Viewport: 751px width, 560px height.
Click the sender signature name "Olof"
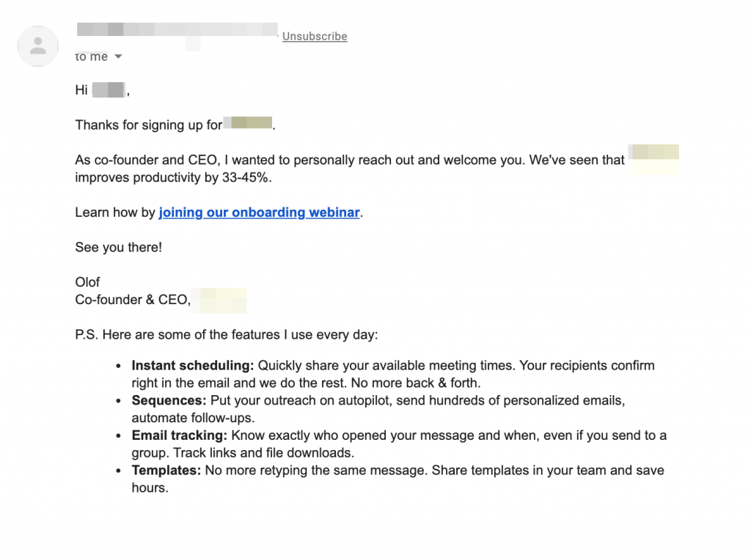coord(87,281)
